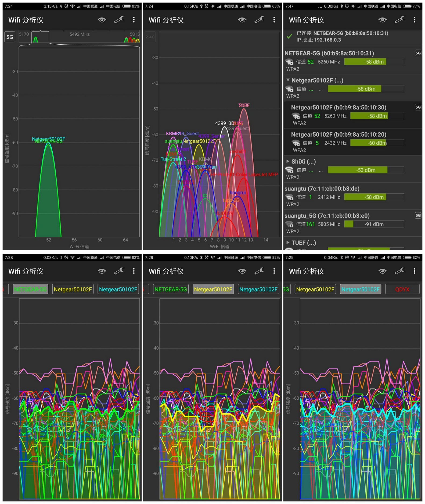This screenshot has height=504, width=425.
Task: Tap the secured Wi-Fi icon in NETGEAR-5G row
Action: tap(289, 62)
